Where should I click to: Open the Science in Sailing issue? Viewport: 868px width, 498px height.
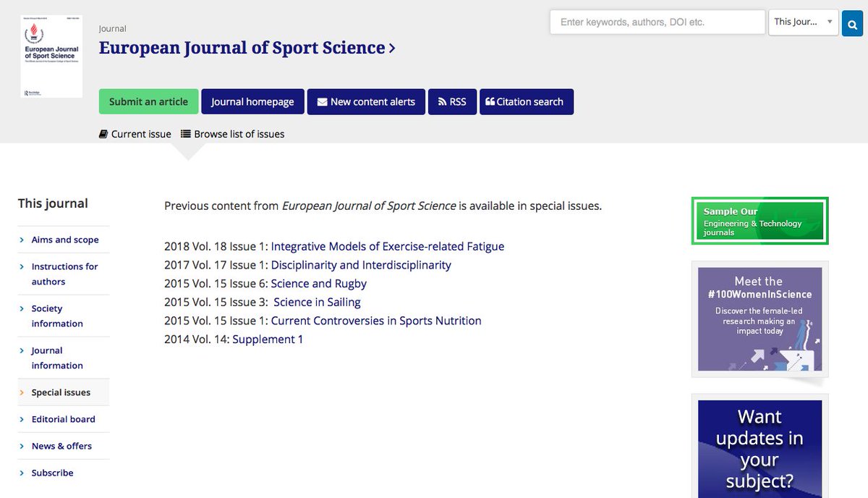pyautogui.click(x=317, y=303)
